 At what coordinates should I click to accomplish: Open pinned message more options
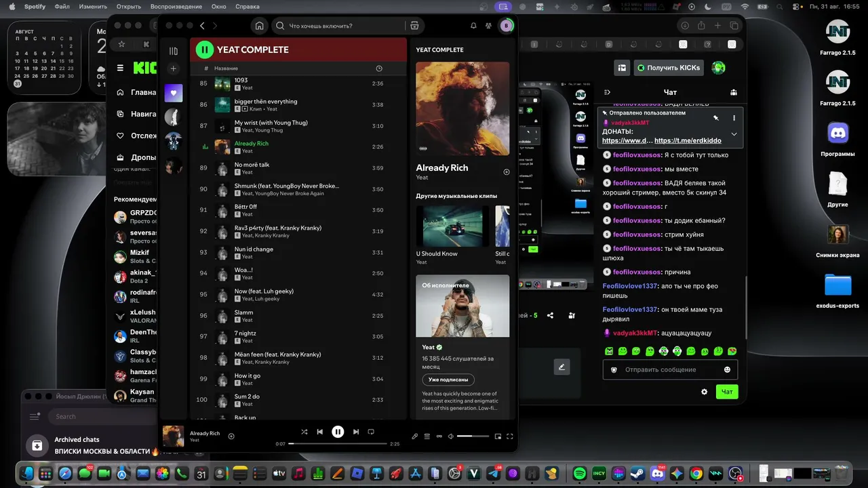[x=734, y=118]
